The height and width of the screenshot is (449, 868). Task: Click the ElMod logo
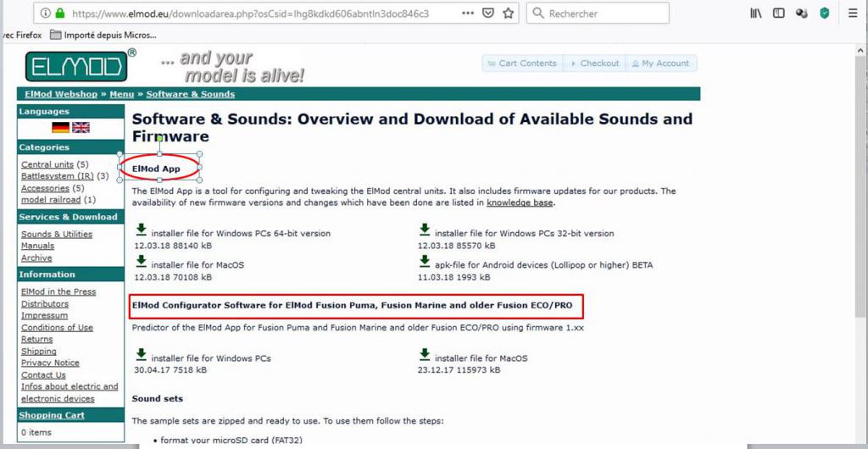click(x=76, y=66)
